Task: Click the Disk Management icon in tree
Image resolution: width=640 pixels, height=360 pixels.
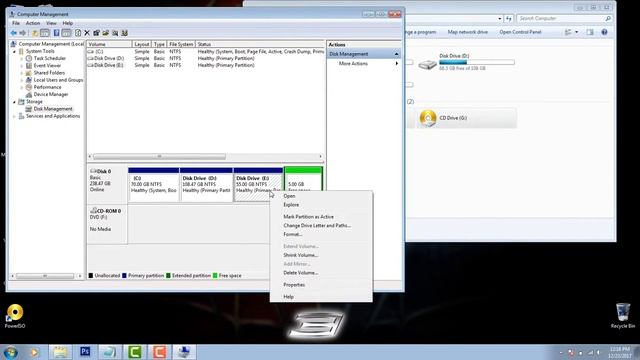Action: tap(29, 109)
